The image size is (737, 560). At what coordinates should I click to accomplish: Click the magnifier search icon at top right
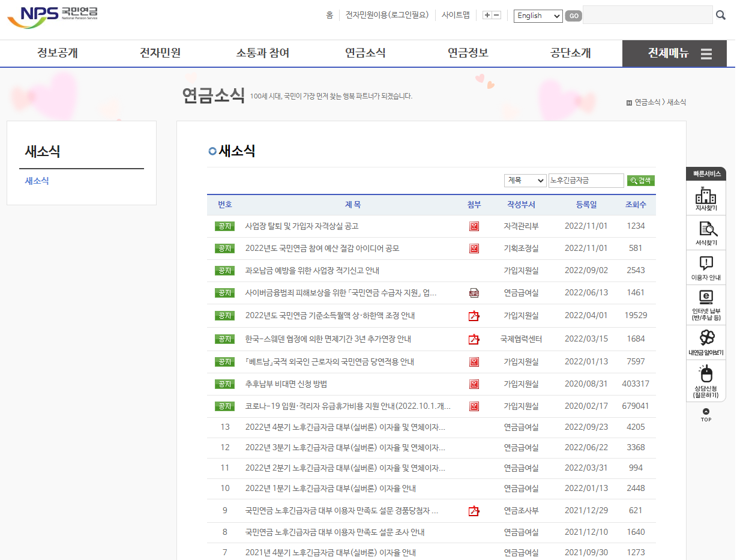[x=720, y=15]
